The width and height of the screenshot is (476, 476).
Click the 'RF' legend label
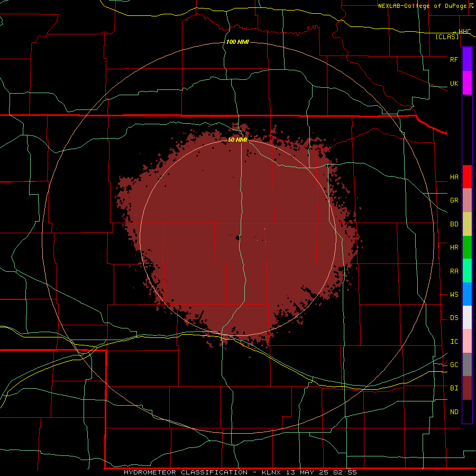454,59
